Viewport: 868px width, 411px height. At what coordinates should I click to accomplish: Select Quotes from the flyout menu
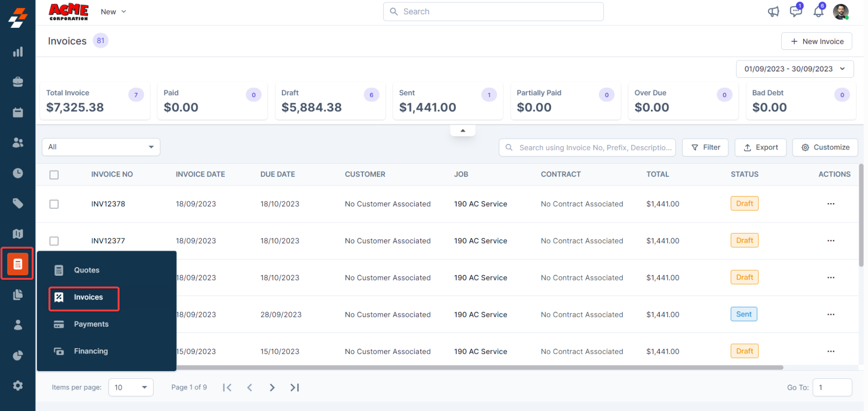point(86,270)
